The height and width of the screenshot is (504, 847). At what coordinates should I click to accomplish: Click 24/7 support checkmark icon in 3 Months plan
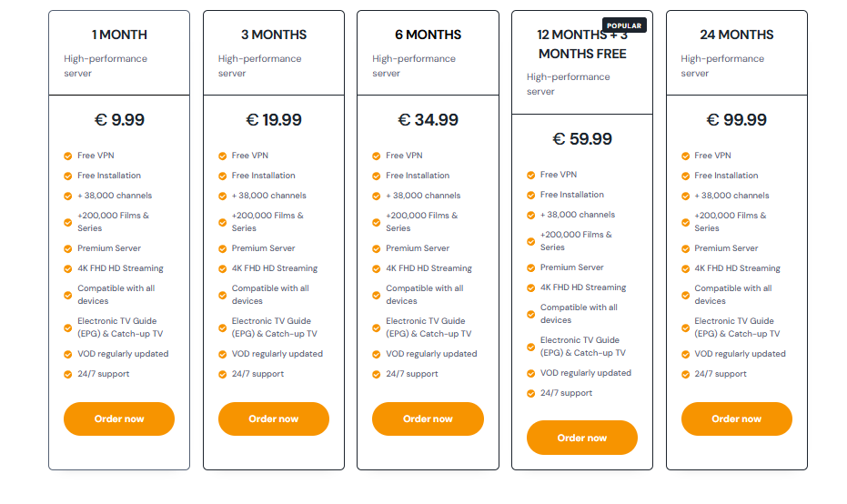pyautogui.click(x=223, y=374)
